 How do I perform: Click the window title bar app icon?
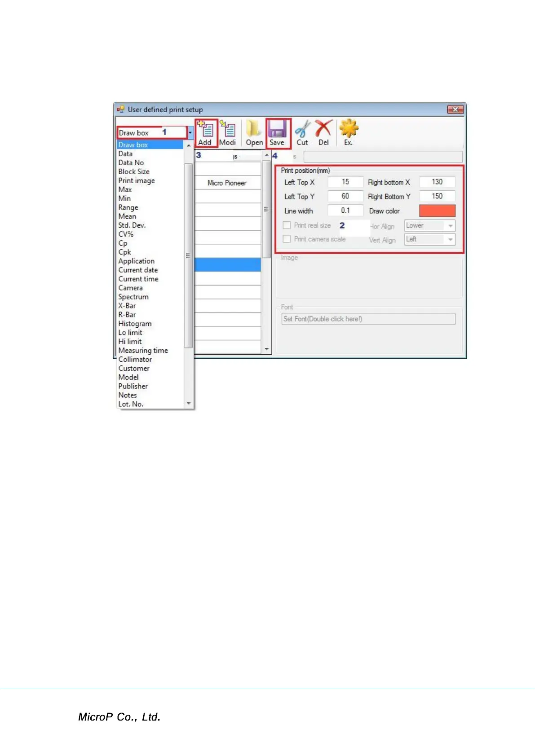[x=120, y=109]
